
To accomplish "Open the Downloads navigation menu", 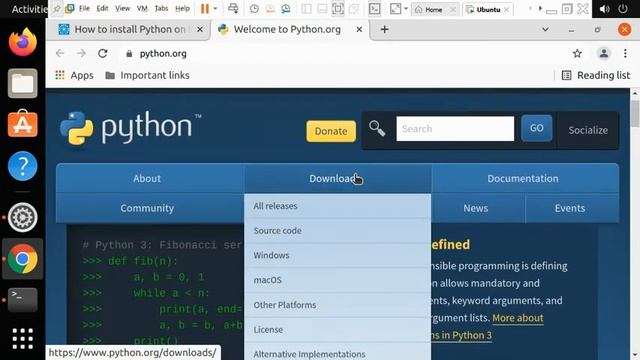I will (338, 178).
